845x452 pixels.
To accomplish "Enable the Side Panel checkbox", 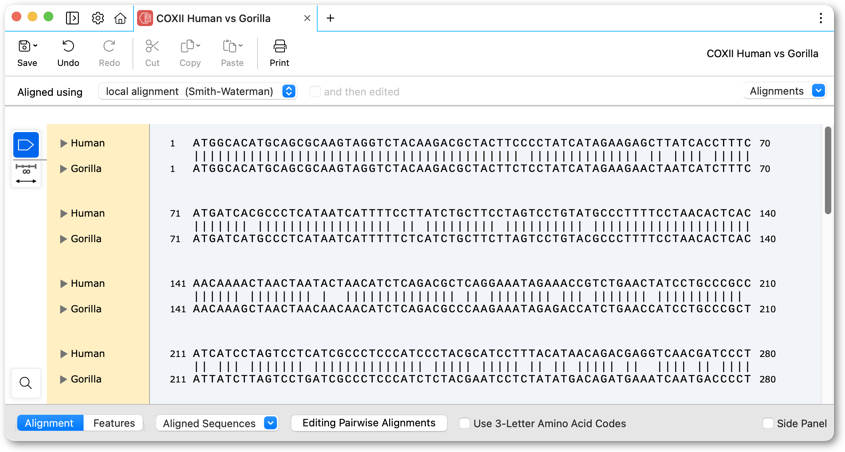I will click(x=768, y=423).
